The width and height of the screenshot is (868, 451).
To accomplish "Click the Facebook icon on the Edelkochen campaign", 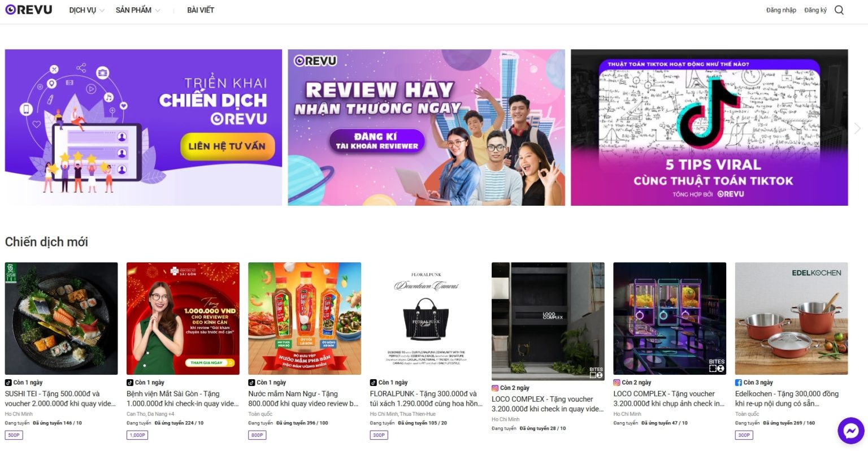I will click(739, 383).
